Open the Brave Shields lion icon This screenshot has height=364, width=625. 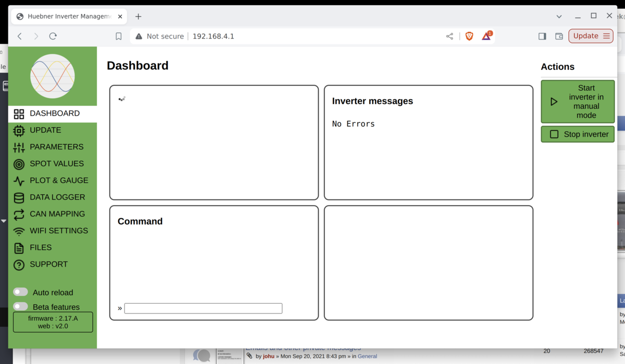tap(469, 36)
